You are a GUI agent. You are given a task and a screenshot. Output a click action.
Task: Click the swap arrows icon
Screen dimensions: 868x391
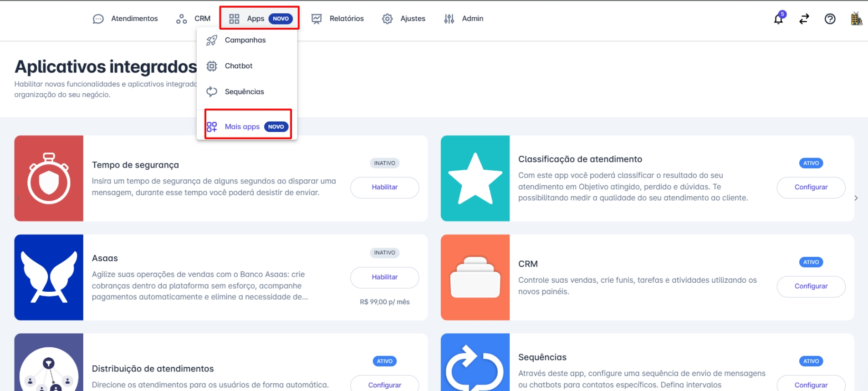point(804,19)
